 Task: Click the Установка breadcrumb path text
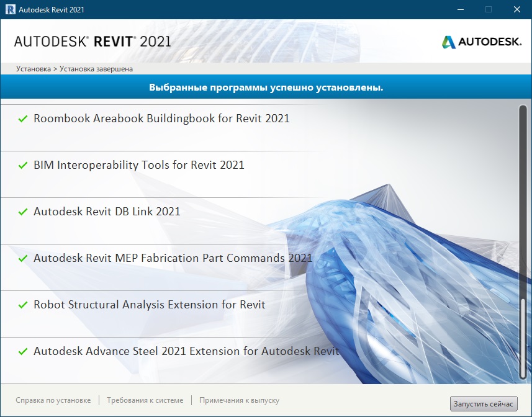tap(34, 69)
